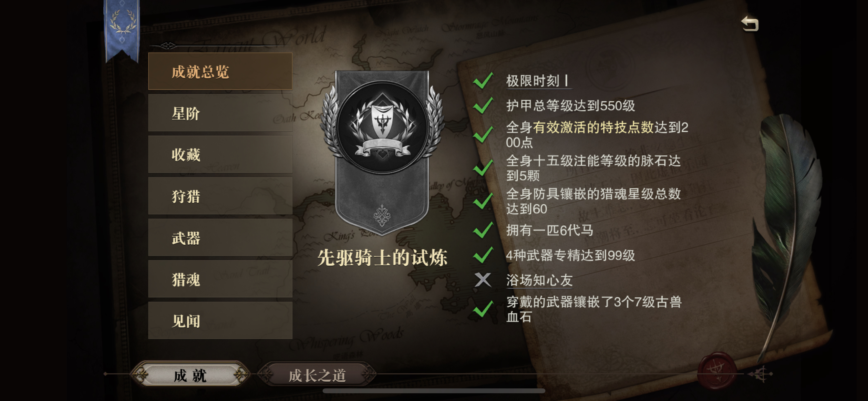Open the 浴场知心友 achievement link
This screenshot has width=868, height=401.
(539, 280)
